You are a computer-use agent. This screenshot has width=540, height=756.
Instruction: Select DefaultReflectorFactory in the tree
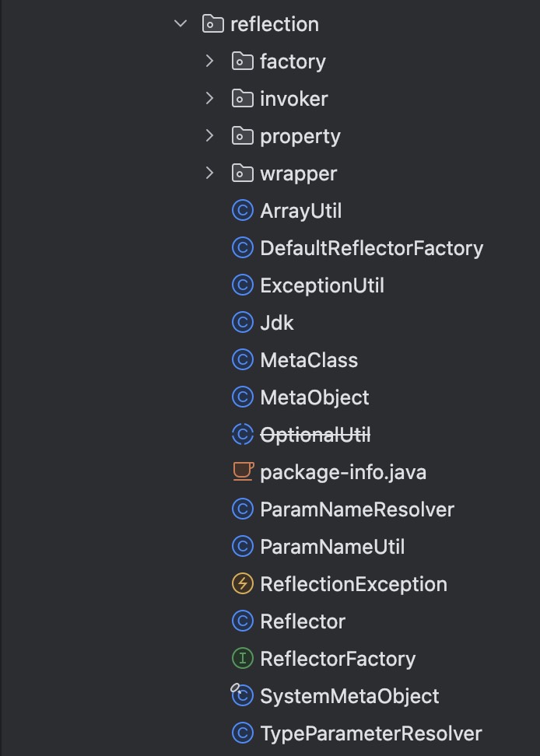pyautogui.click(x=371, y=248)
